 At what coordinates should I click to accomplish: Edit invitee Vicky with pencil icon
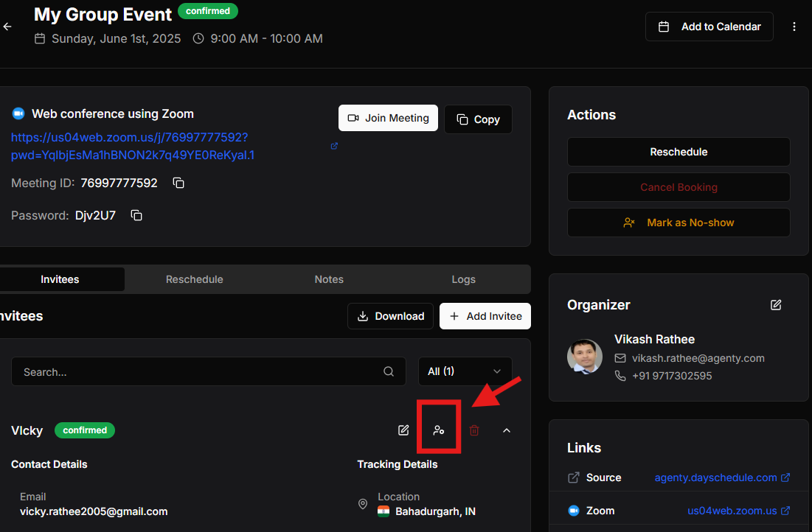click(x=403, y=430)
